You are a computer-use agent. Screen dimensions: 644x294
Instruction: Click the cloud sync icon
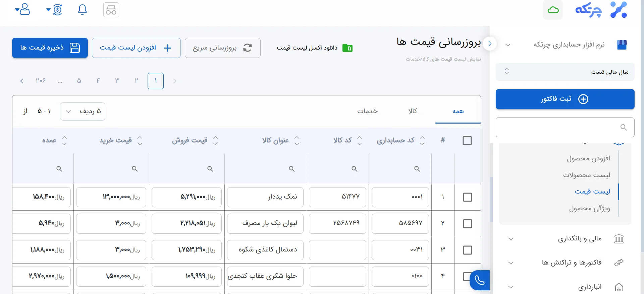click(x=553, y=10)
